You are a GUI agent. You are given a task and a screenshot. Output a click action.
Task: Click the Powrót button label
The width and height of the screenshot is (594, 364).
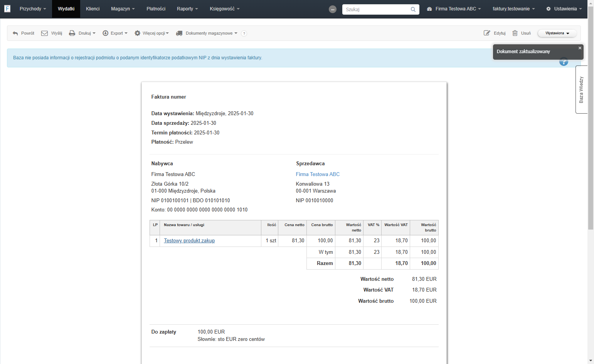coord(28,34)
